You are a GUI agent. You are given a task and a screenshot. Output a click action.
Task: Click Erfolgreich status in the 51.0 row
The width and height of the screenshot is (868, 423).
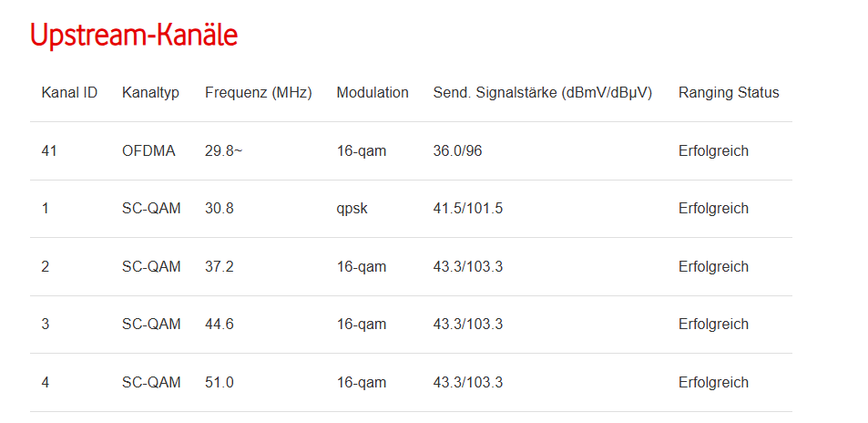tap(713, 383)
